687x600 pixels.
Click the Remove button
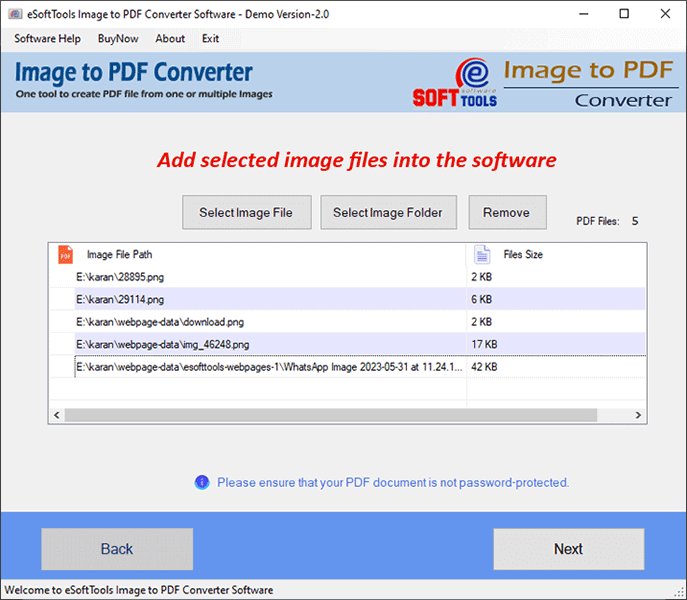click(x=507, y=213)
